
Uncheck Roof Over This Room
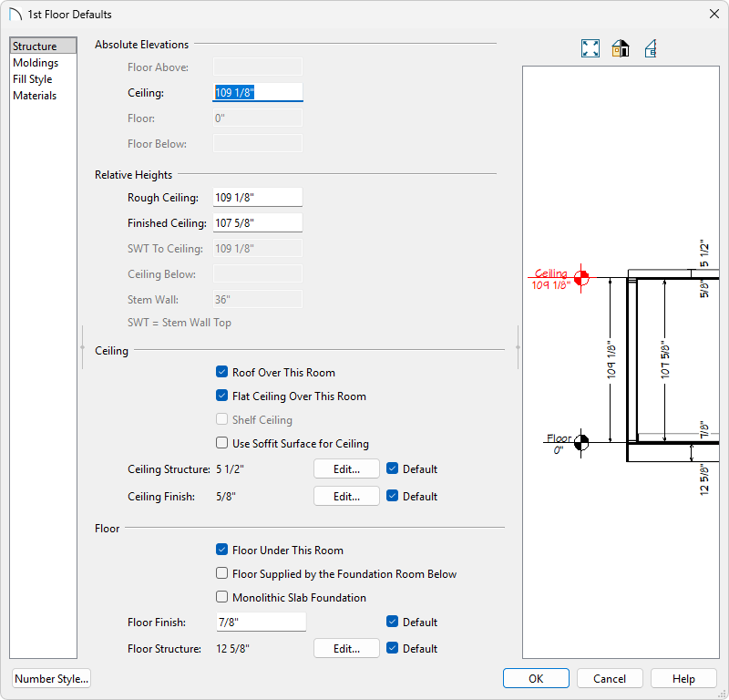[x=221, y=372]
